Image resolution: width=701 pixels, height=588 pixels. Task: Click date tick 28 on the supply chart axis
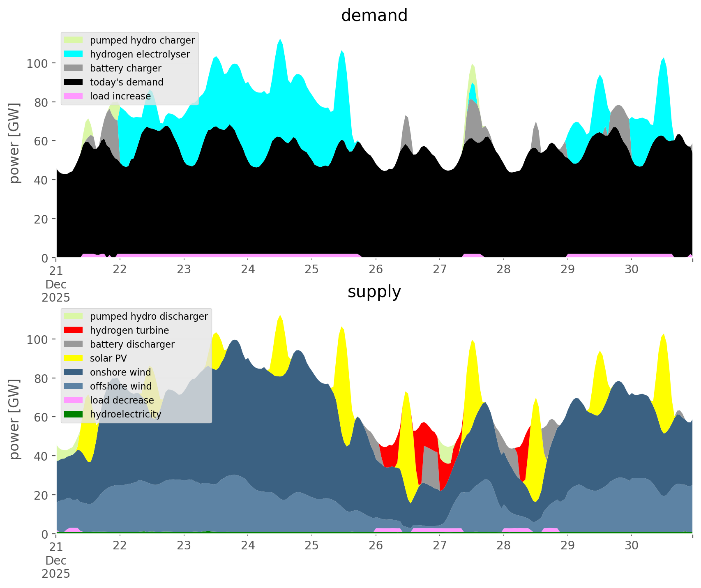(x=503, y=546)
